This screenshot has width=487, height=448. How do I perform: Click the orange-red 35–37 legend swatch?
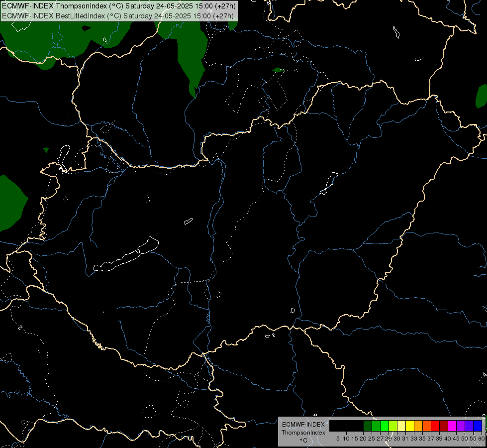pyautogui.click(x=427, y=426)
